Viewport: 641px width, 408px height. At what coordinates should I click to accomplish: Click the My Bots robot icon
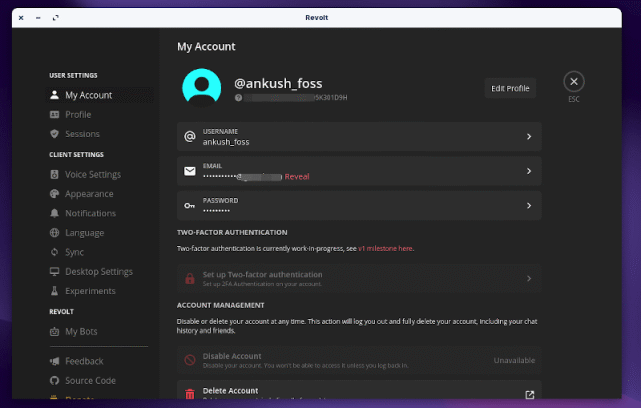click(54, 332)
